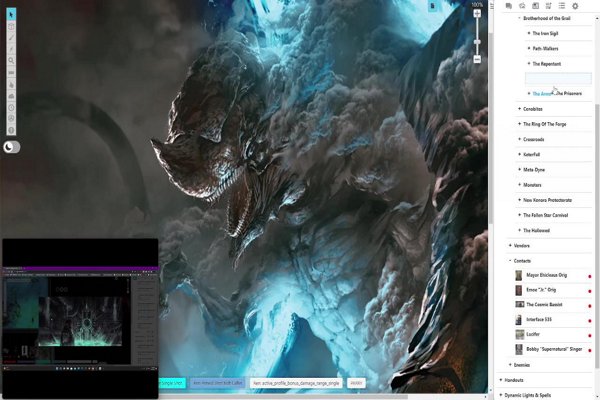Choose the freehand Draw tool
This screenshot has height=400, width=600.
pyautogui.click(x=11, y=38)
